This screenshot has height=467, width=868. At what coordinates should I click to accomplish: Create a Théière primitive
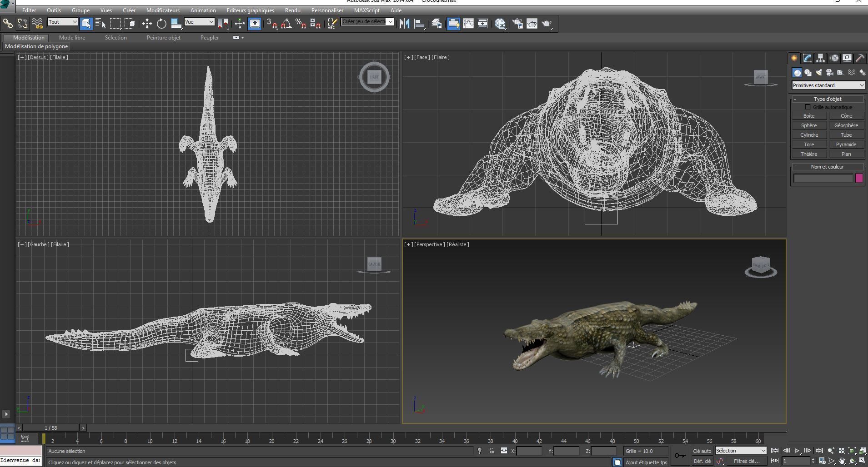click(x=809, y=154)
